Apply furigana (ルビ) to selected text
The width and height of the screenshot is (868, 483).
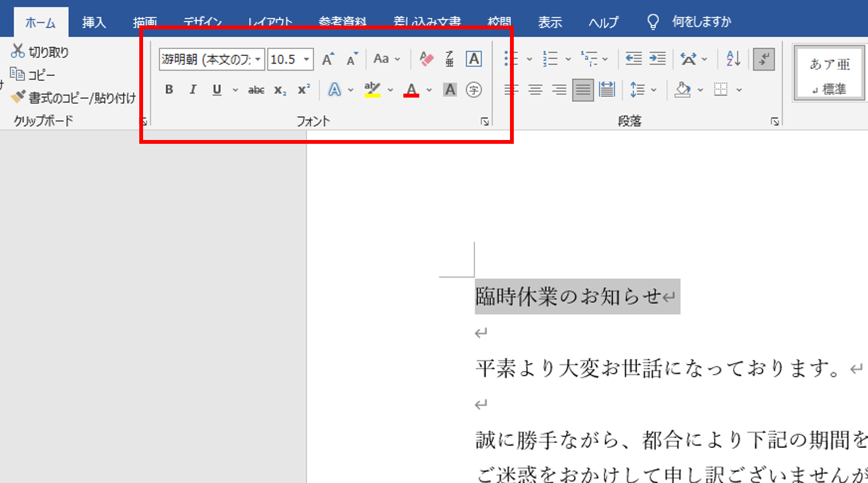pos(448,59)
